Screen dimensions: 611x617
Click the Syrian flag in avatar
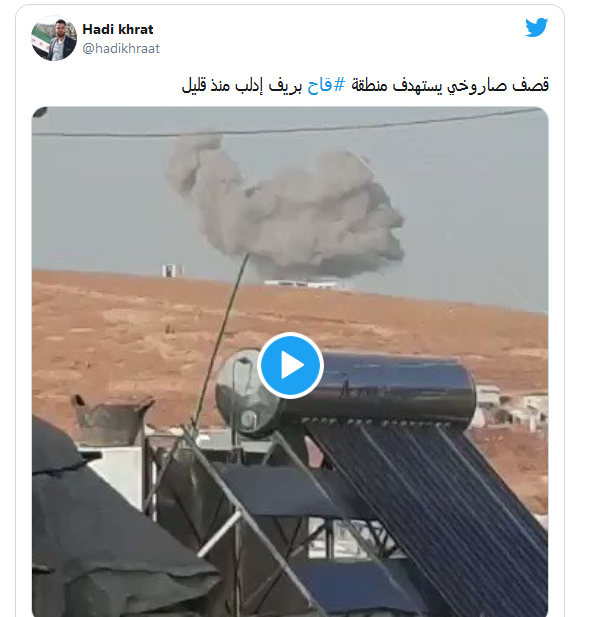click(x=41, y=41)
